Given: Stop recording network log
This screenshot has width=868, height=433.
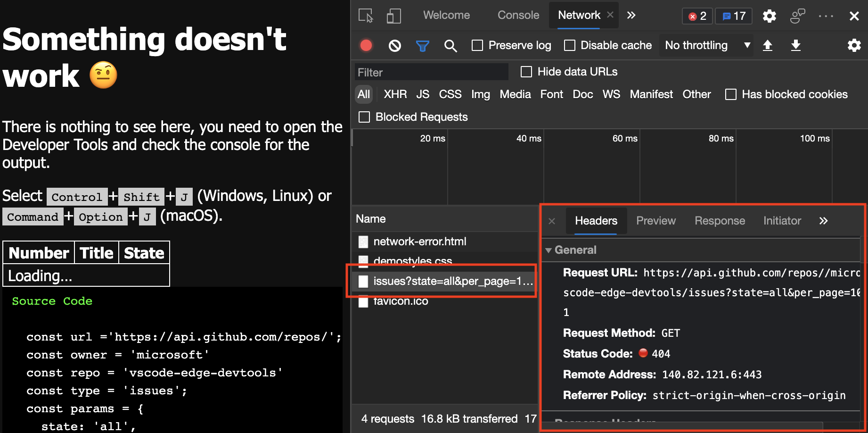Looking at the screenshot, I should point(366,45).
